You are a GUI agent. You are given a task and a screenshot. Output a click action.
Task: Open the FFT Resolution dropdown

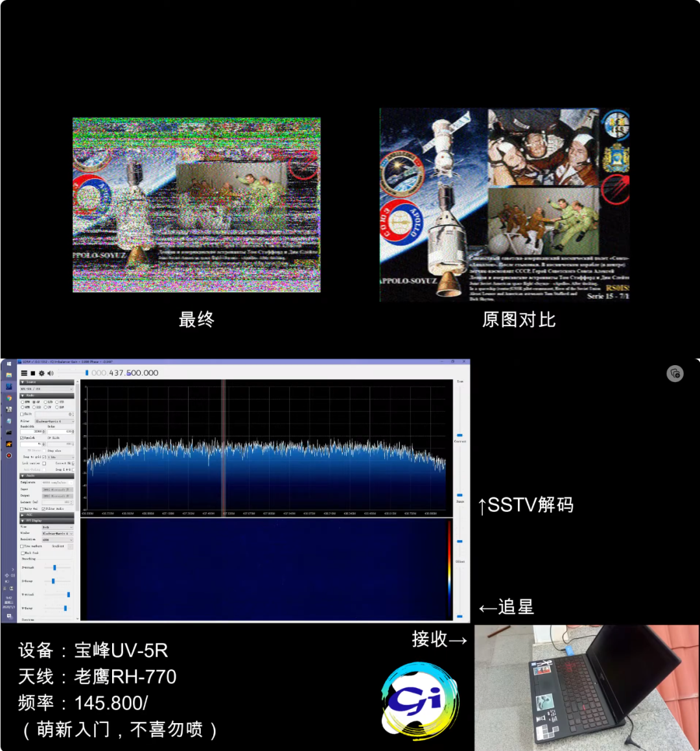(58, 540)
